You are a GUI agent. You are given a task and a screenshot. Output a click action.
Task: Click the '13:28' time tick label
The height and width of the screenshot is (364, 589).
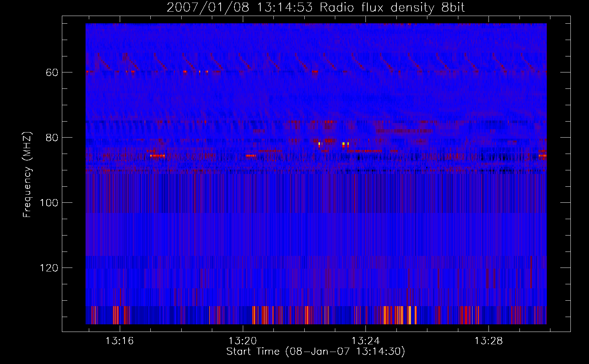coord(489,341)
